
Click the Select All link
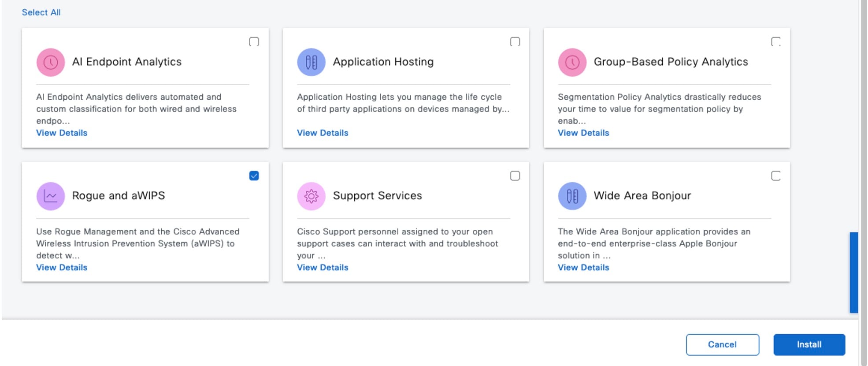(41, 12)
